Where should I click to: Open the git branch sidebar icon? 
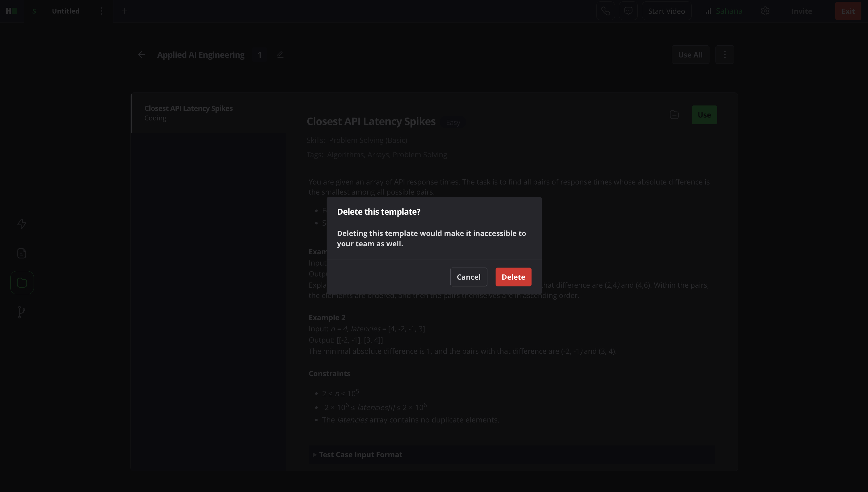click(22, 312)
